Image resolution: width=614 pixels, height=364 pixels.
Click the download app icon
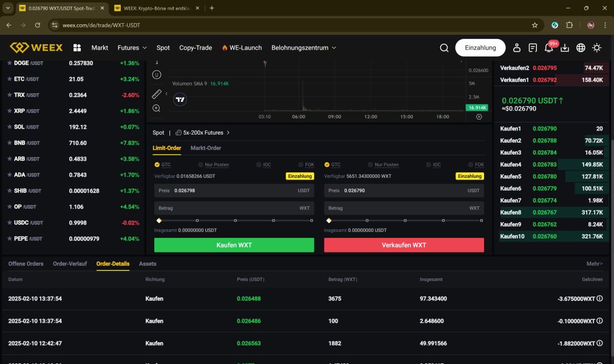pyautogui.click(x=565, y=48)
